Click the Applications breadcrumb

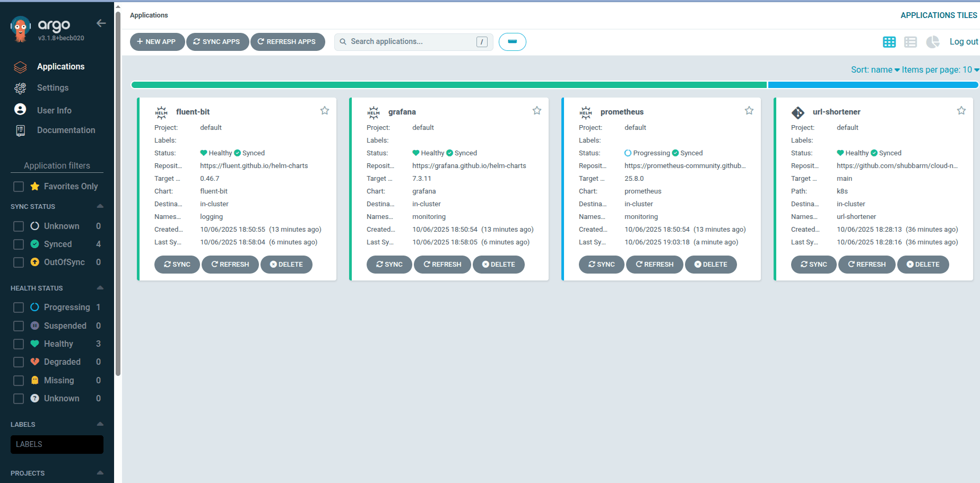(149, 15)
